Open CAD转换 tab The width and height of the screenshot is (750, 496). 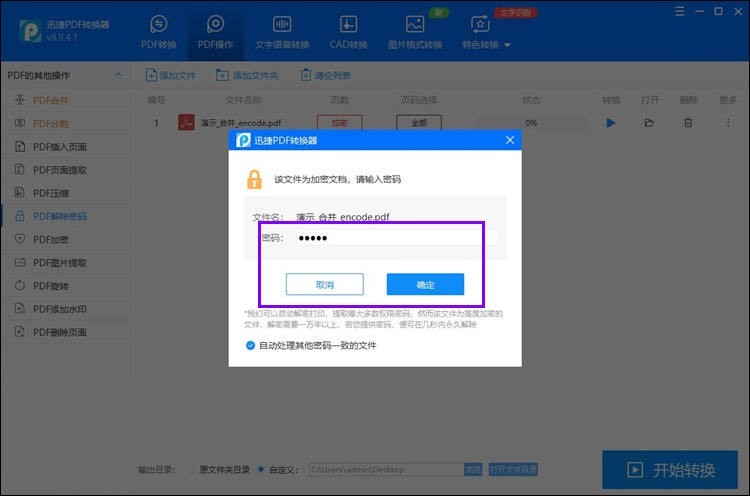(x=348, y=32)
